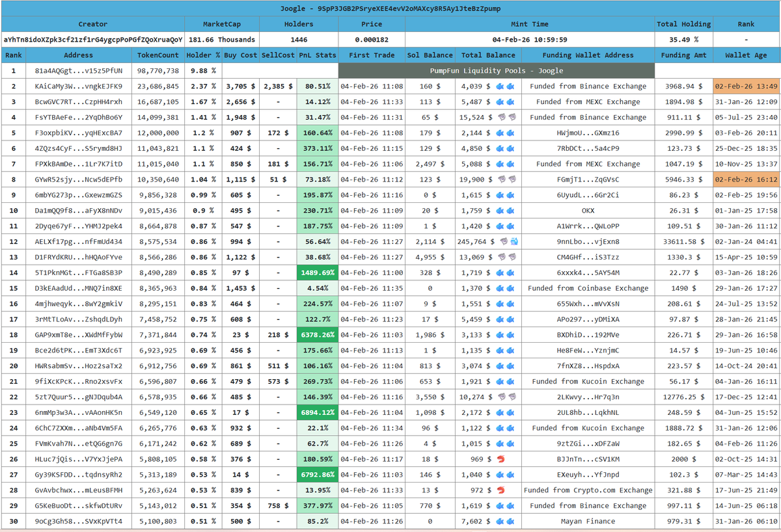Click the 1489.69% PnL cell
781x532 pixels.
click(x=318, y=273)
